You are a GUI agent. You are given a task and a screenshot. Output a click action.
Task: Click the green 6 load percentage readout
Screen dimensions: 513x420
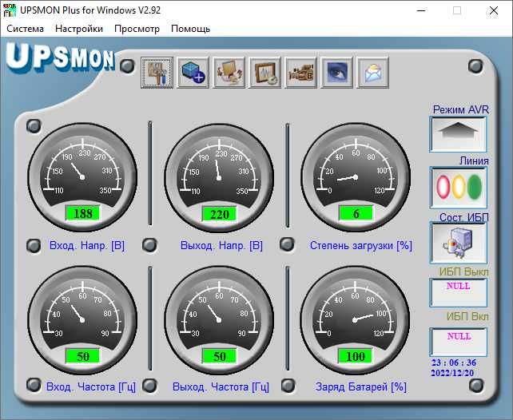pos(356,213)
